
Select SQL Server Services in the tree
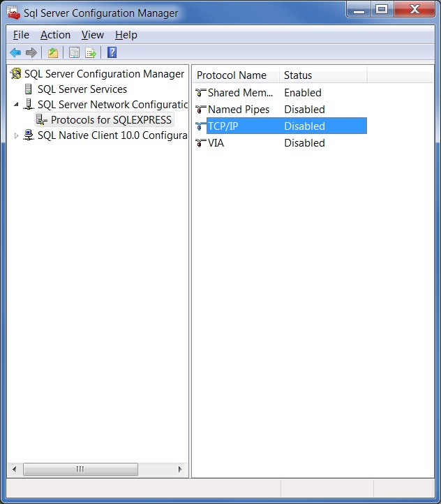pos(82,89)
